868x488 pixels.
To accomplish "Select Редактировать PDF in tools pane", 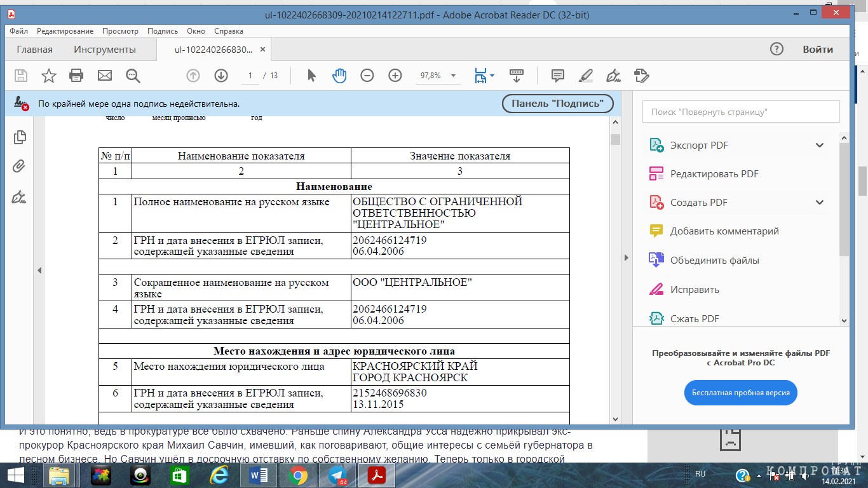I will (714, 173).
